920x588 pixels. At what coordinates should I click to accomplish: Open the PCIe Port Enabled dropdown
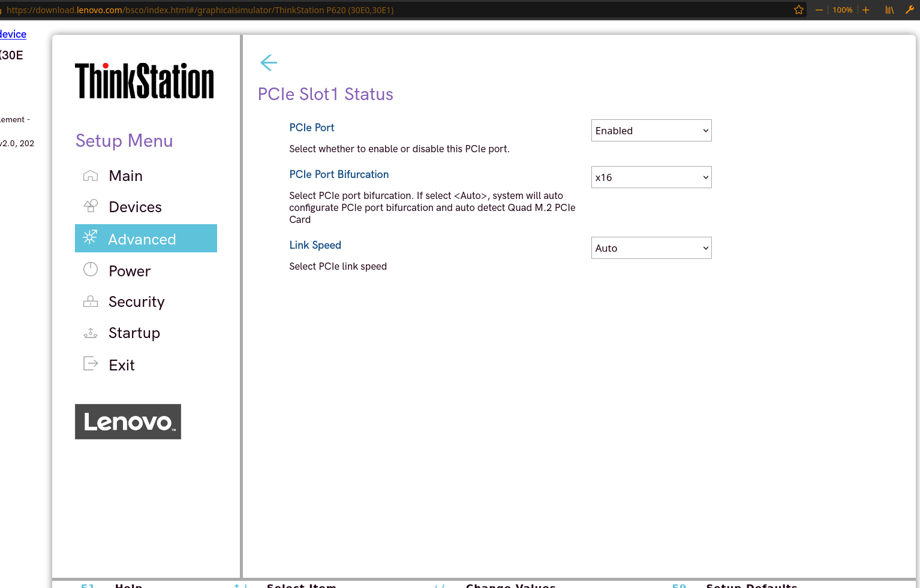pyautogui.click(x=651, y=131)
